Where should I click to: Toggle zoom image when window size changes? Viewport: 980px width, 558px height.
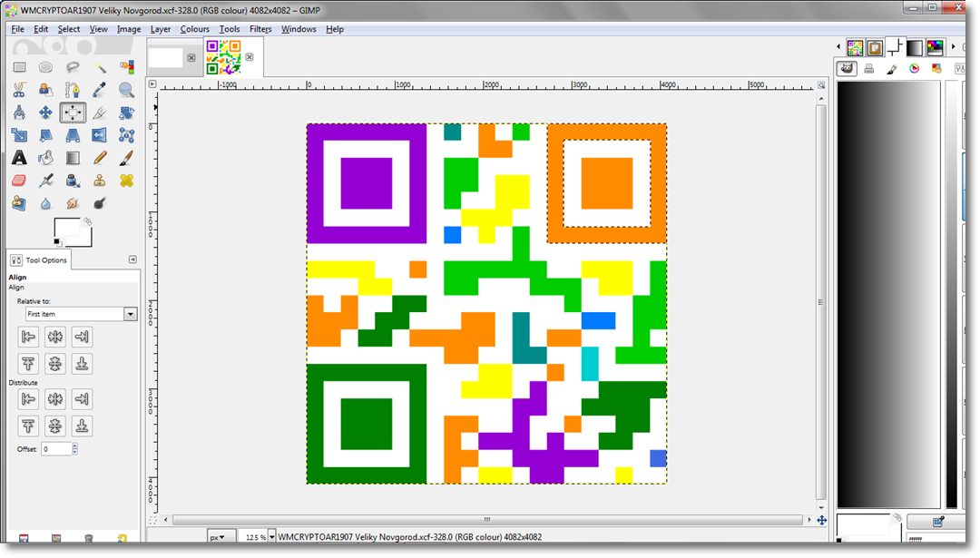click(821, 85)
